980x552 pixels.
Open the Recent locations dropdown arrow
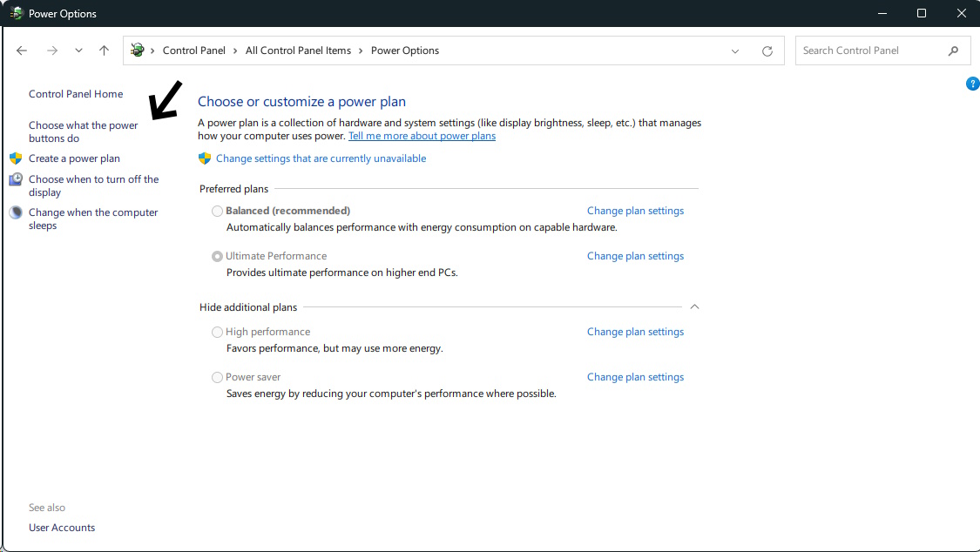coord(78,50)
